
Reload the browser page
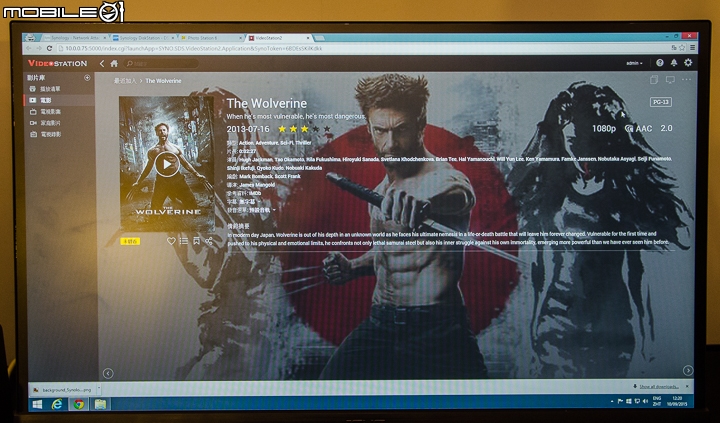click(x=50, y=48)
